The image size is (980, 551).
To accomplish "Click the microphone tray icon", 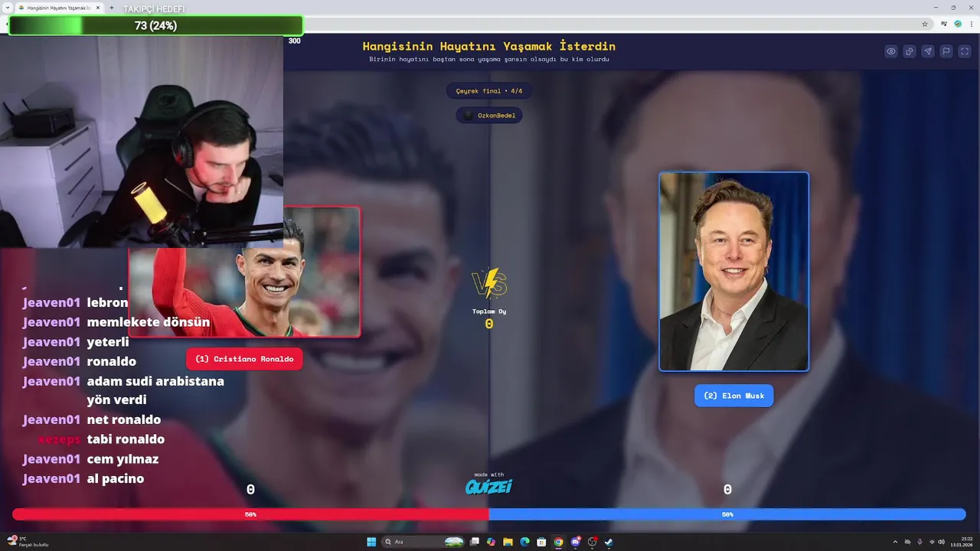I will pyautogui.click(x=920, y=542).
